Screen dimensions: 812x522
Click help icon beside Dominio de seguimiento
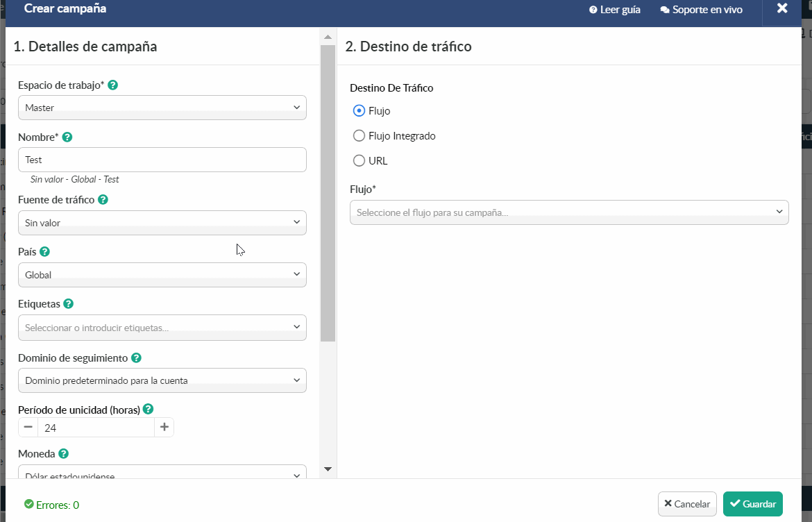tap(136, 358)
